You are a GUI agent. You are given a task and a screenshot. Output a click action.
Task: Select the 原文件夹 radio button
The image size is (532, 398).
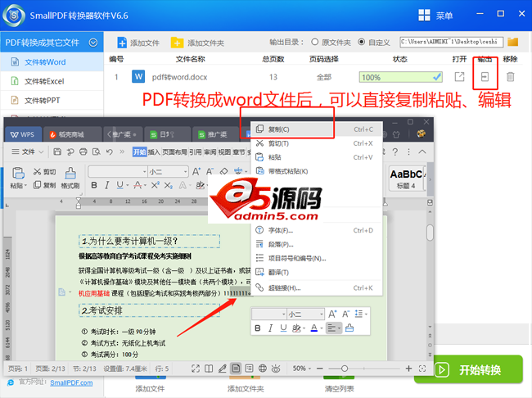(x=315, y=42)
